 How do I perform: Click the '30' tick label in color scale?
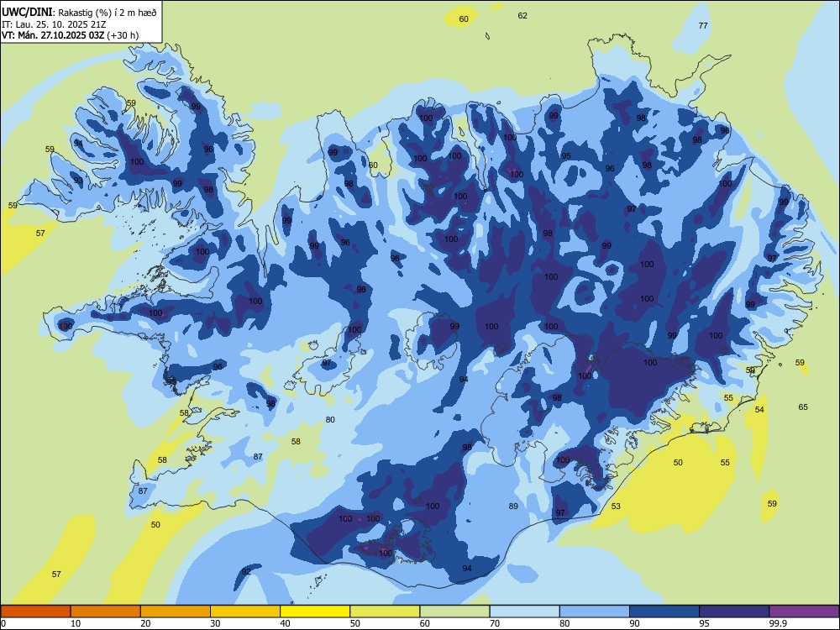(215, 623)
